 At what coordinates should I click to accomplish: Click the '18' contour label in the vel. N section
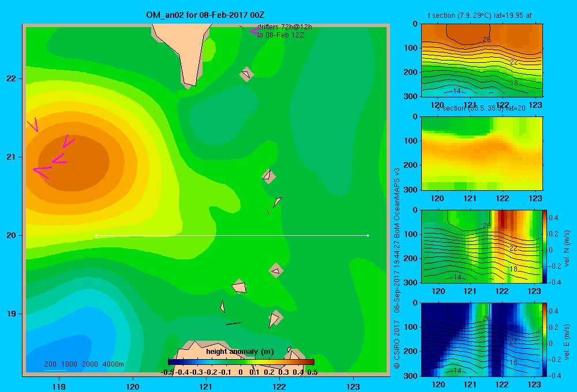(x=514, y=269)
